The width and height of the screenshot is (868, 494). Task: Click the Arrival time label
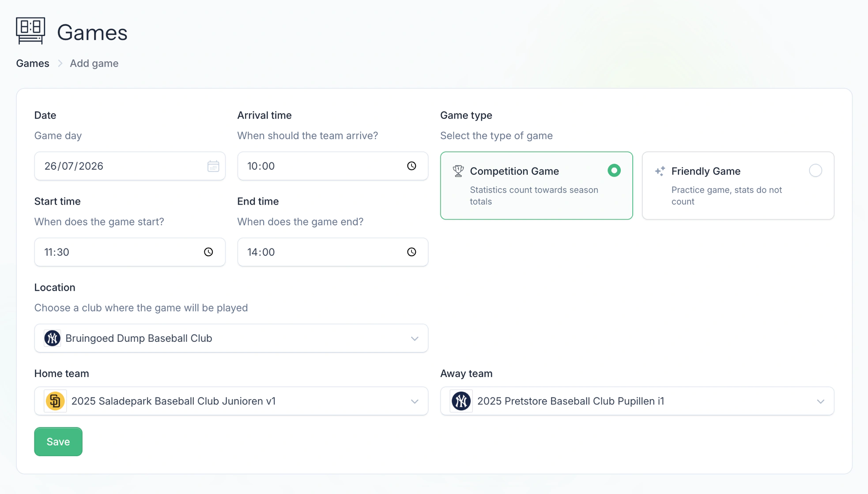(264, 115)
